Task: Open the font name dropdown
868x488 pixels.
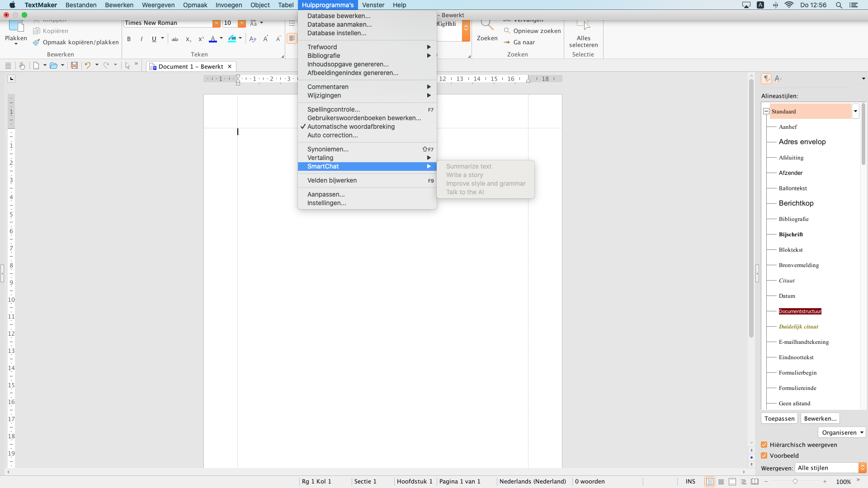Action: click(x=217, y=23)
